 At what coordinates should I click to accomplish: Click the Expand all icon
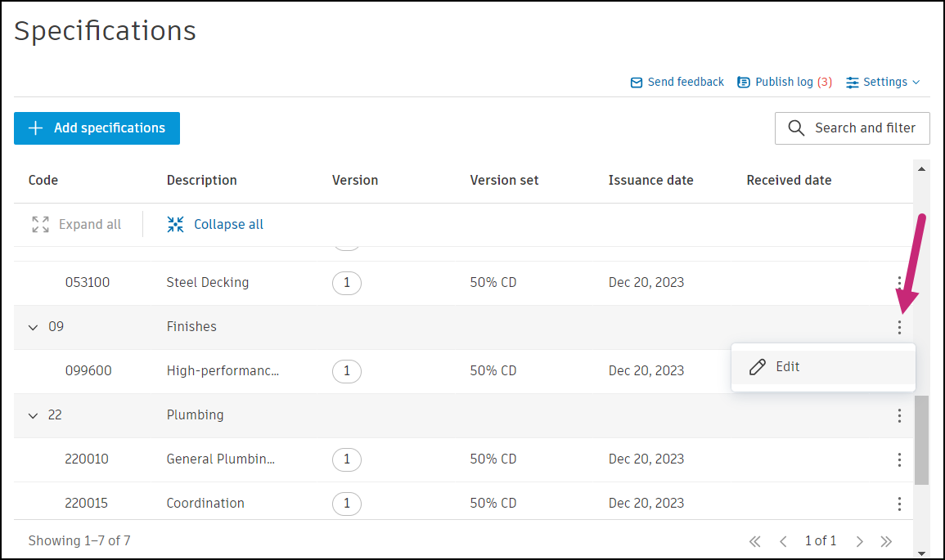(x=40, y=225)
